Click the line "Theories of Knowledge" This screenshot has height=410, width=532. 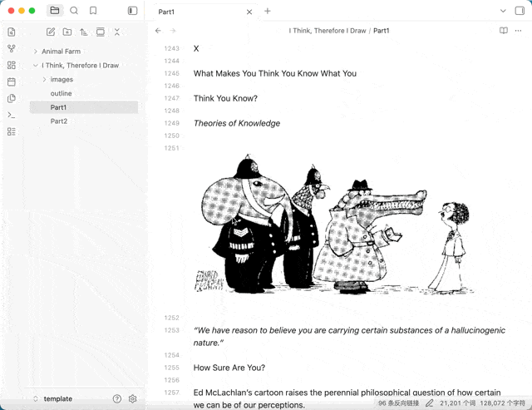[237, 123]
